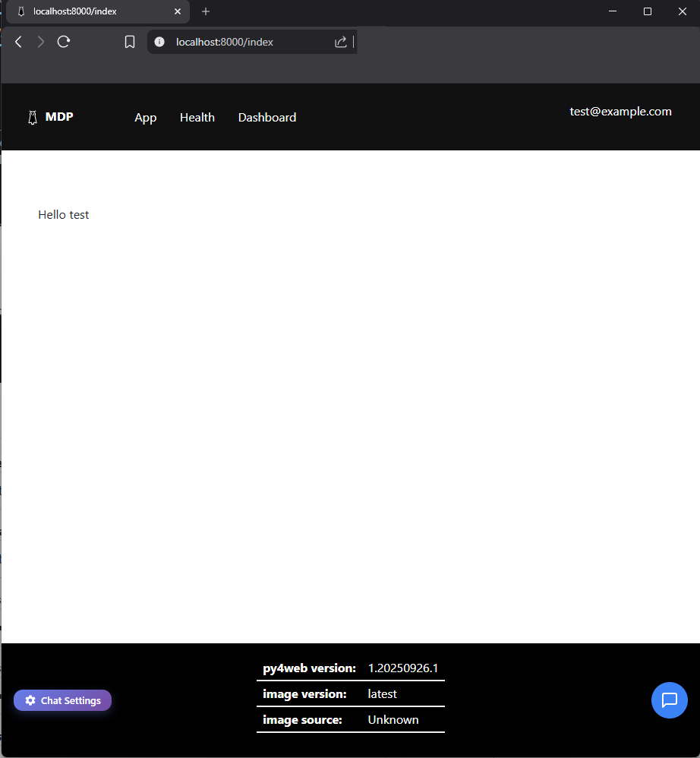Go back to previous page
The image size is (700, 758).
click(19, 42)
